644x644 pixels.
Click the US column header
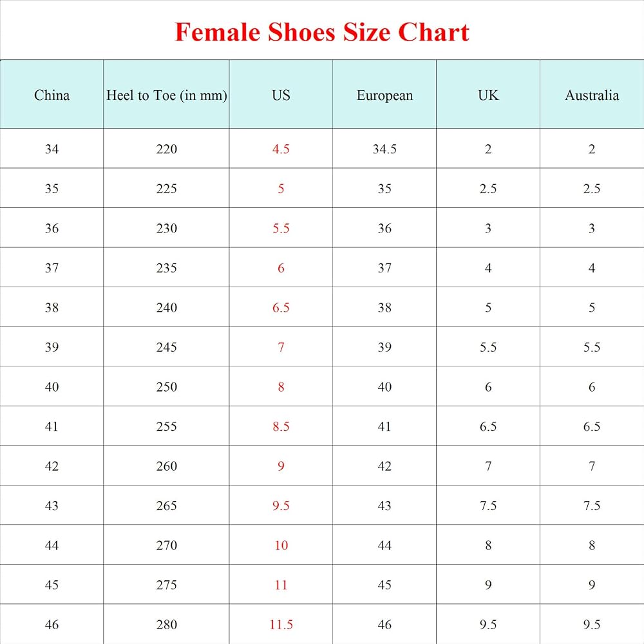pyautogui.click(x=281, y=95)
